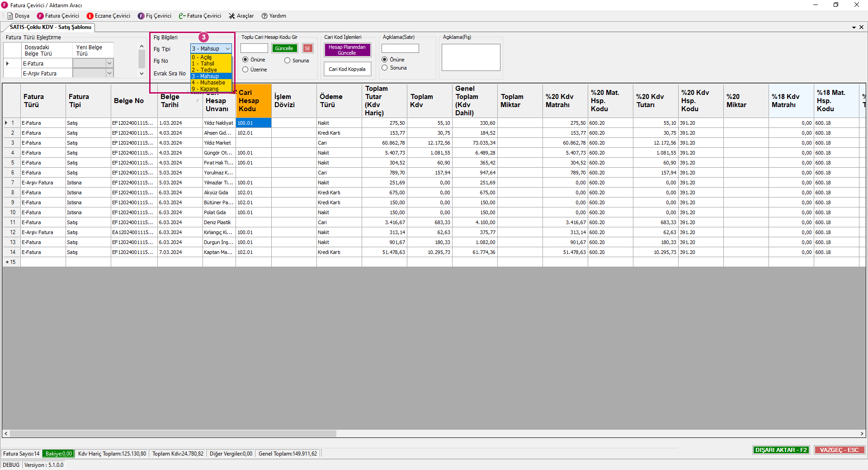The height and width of the screenshot is (470, 868).
Task: Expand Yeni Belge Türü dropdown for E-Fatura
Action: [x=109, y=63]
